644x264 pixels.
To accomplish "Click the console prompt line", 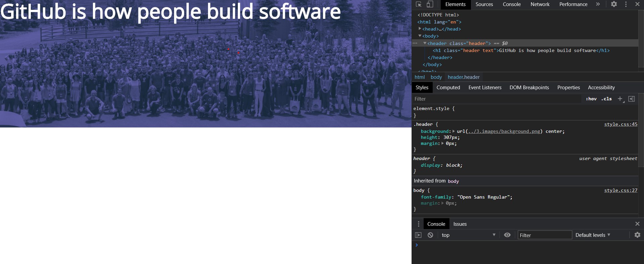I will [x=528, y=245].
